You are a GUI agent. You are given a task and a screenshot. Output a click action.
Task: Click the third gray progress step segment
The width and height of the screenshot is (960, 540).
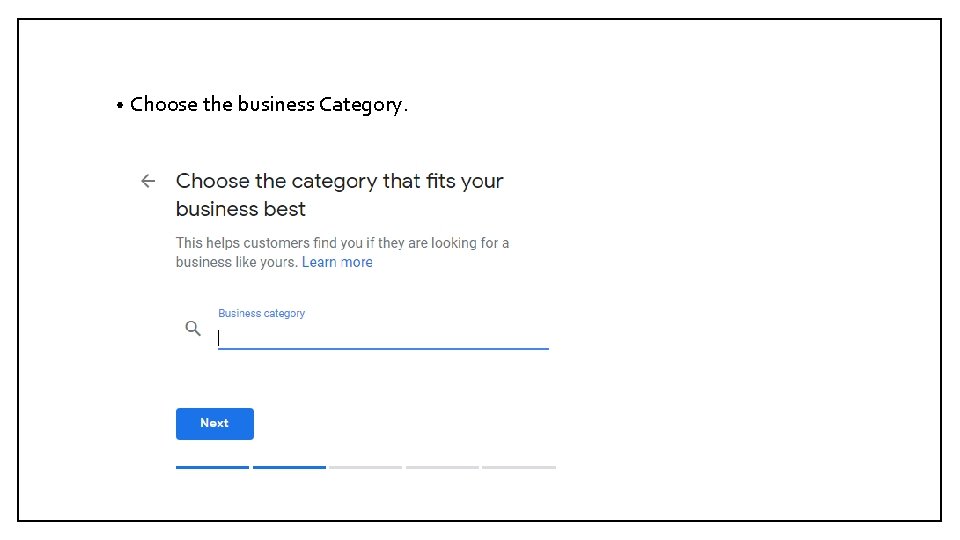click(365, 467)
